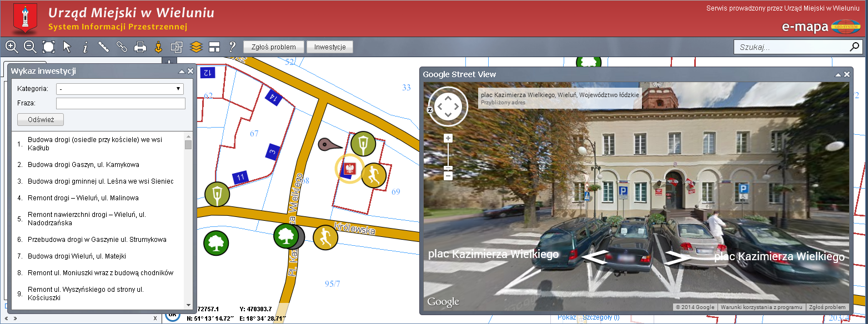
Task: Focus the Fraza text field
Action: (121, 104)
